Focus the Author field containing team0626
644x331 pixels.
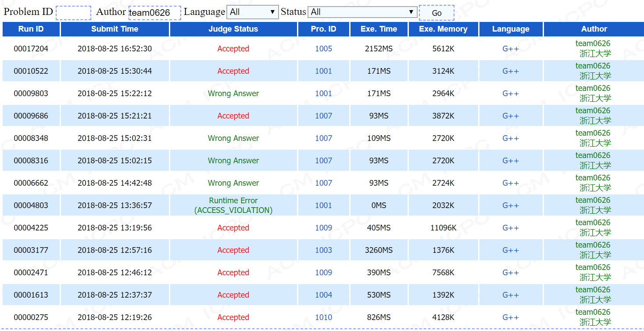point(154,13)
